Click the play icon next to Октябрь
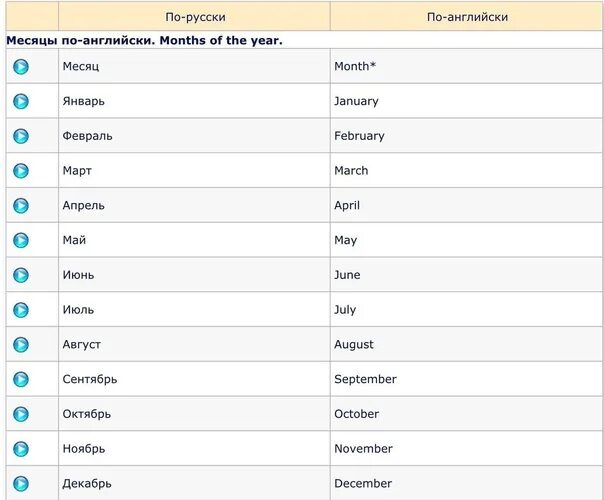Viewport: 604px width, 500px height. (x=21, y=414)
